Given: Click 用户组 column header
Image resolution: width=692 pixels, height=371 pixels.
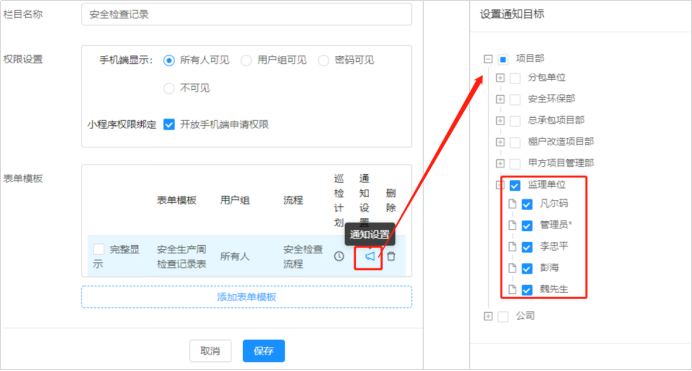Looking at the screenshot, I should click(235, 200).
